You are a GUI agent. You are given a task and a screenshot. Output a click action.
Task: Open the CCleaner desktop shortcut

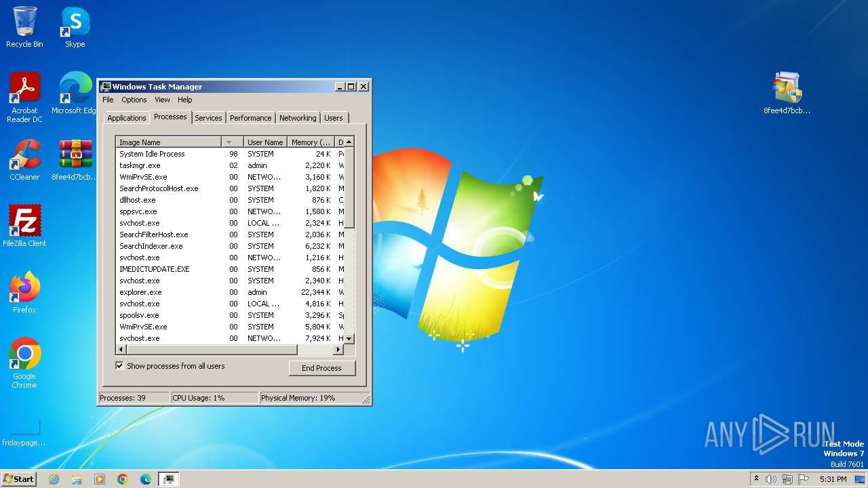24,160
